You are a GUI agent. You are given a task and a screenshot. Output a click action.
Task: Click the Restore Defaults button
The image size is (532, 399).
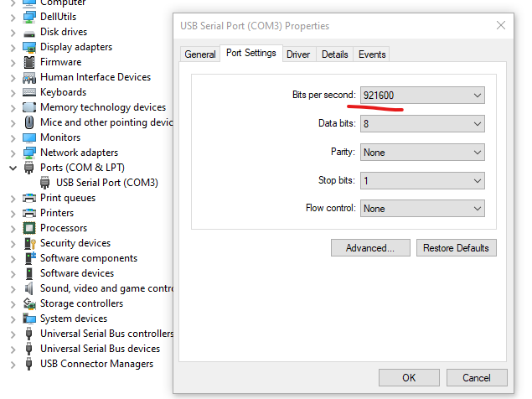456,248
